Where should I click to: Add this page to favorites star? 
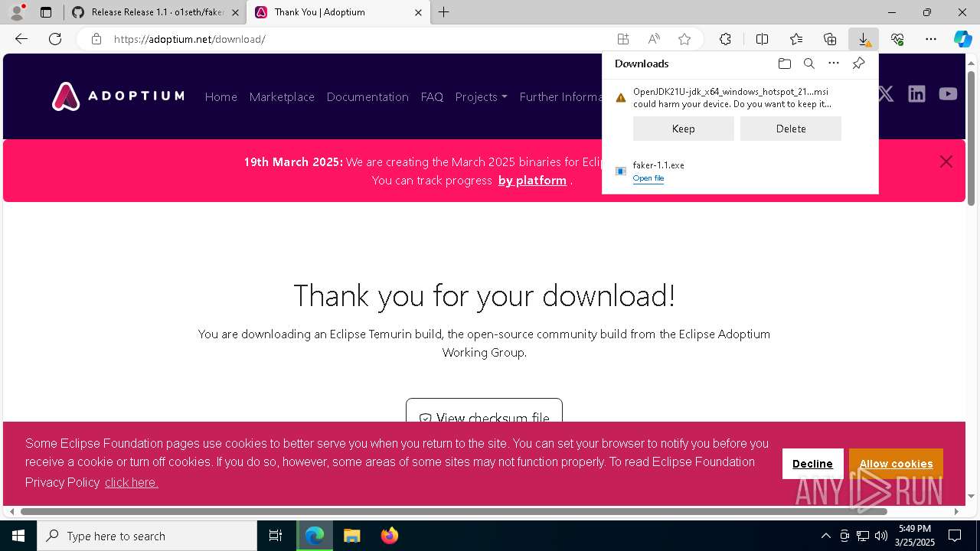coord(684,39)
